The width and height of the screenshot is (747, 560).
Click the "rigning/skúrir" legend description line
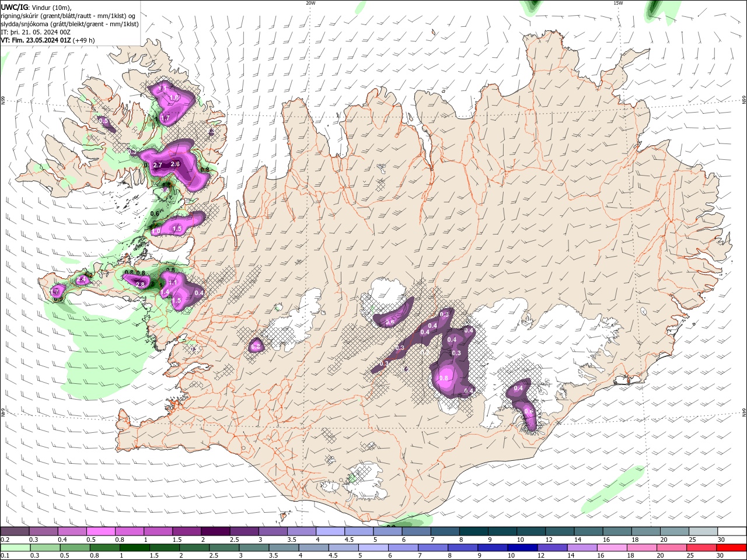tap(69, 16)
